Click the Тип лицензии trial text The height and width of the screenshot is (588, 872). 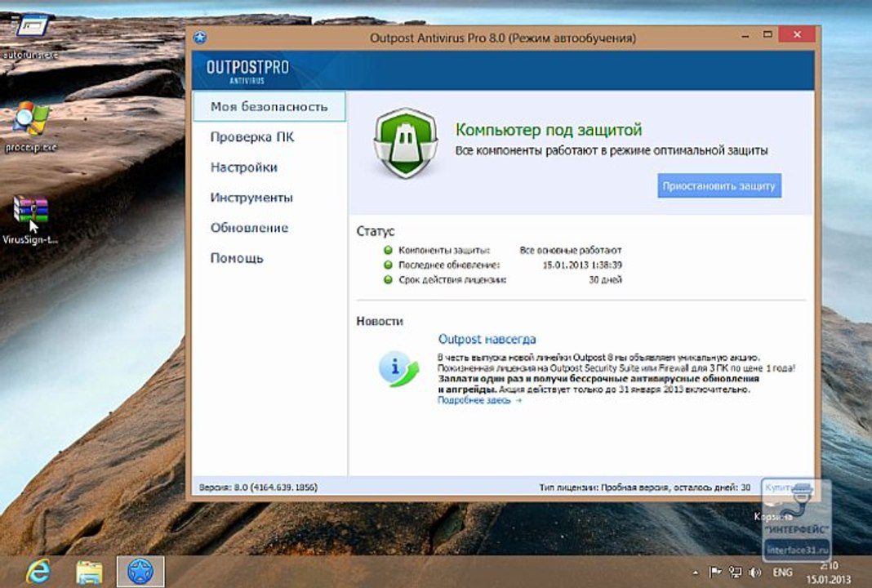click(x=644, y=488)
